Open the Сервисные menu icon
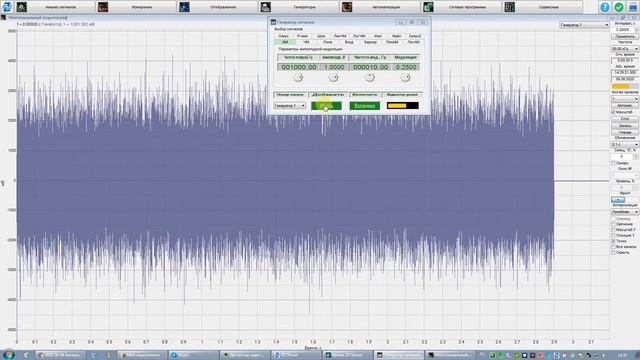 click(509, 7)
